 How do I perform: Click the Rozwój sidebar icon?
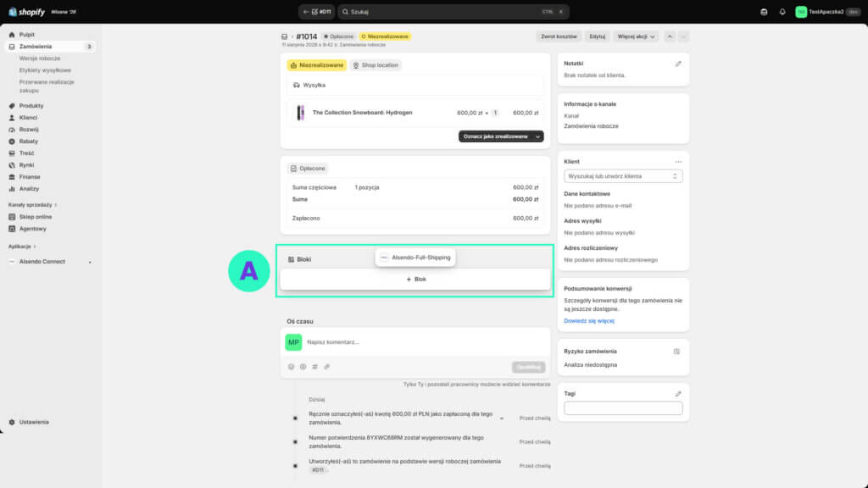click(x=12, y=130)
